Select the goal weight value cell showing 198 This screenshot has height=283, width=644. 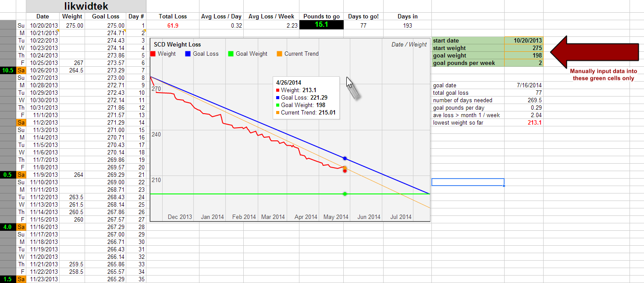(523, 56)
